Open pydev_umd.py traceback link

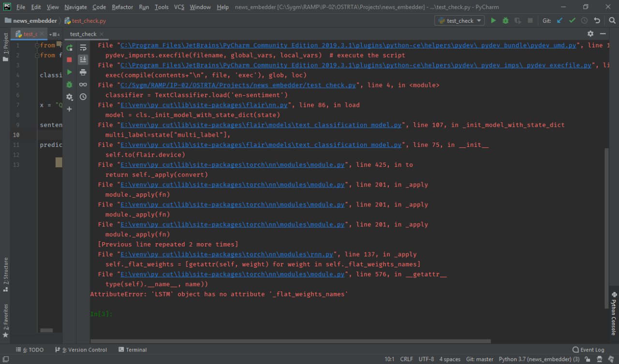pos(348,45)
